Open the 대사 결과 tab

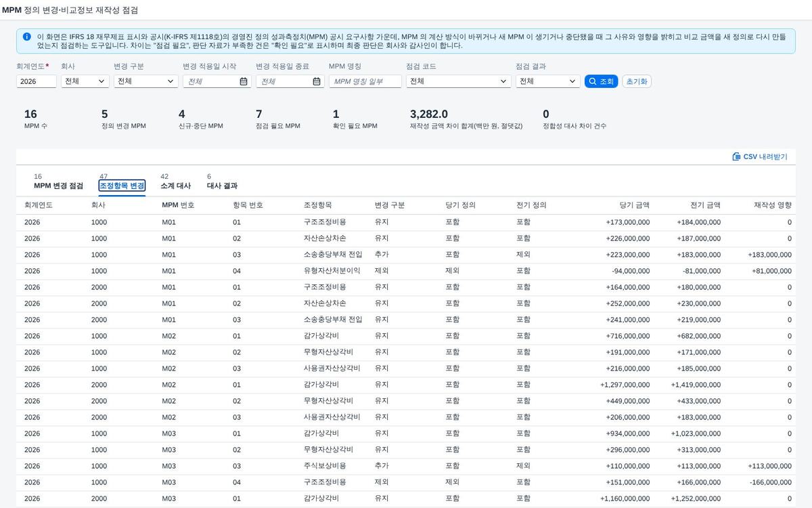click(x=222, y=186)
